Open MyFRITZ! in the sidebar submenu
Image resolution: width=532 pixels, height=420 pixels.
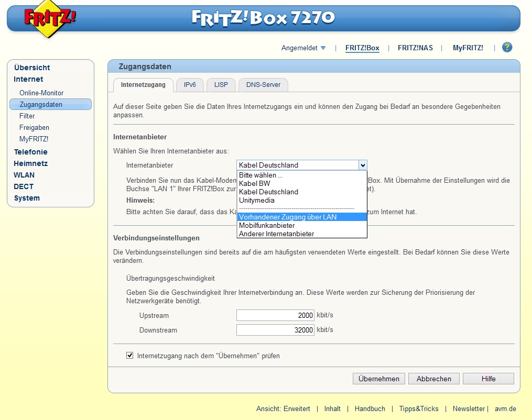pyautogui.click(x=34, y=139)
